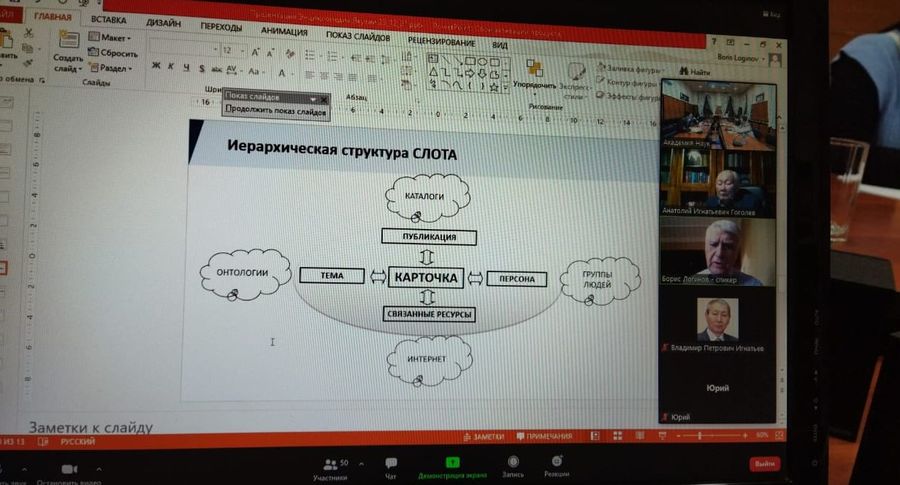Open Экспресс-стили quick styles
This screenshot has height=485, width=900.
pos(575,80)
